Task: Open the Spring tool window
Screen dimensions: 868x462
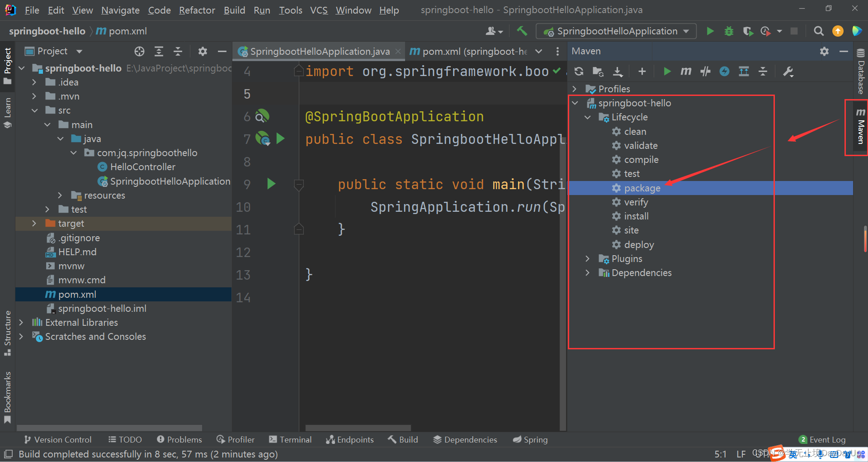Action: pos(530,439)
